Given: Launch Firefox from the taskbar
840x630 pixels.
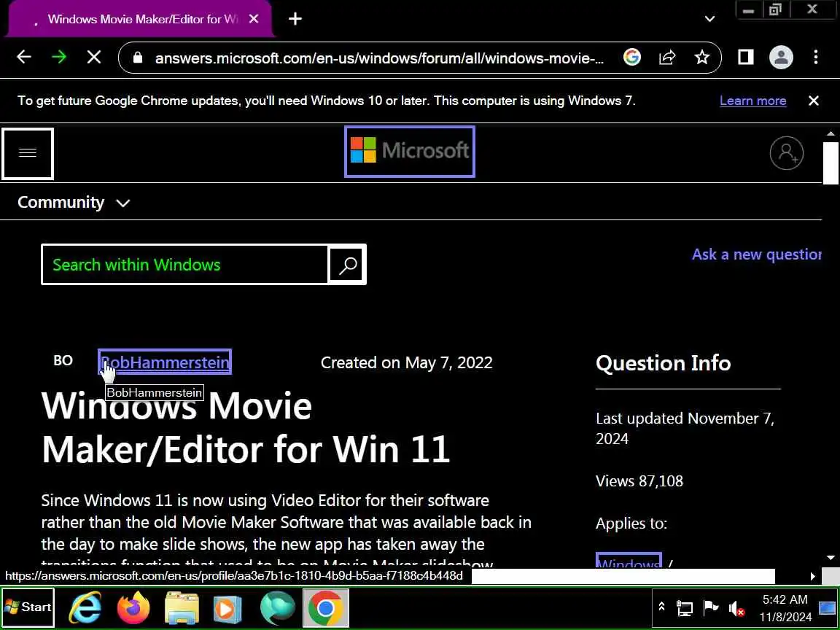Looking at the screenshot, I should click(133, 607).
